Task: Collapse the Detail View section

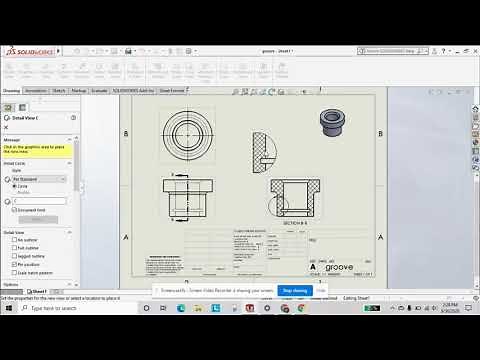Action: pyautogui.click(x=69, y=232)
